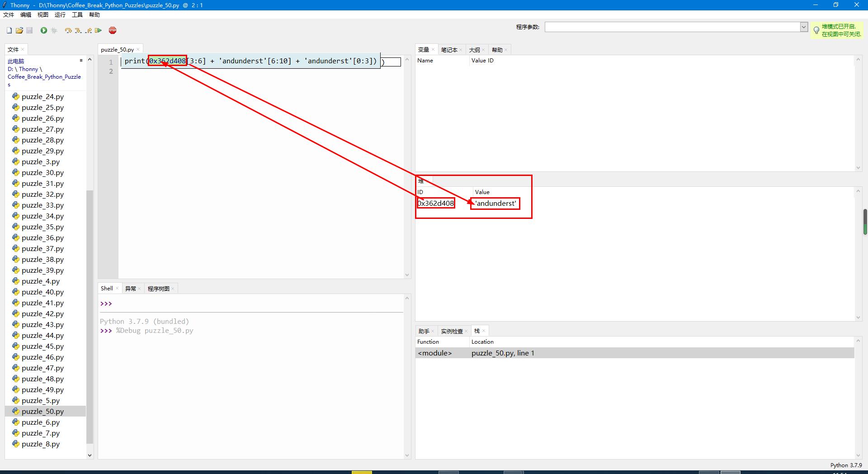Viewport: 868px width, 474px height.
Task: Open the program arguments dropdown arrow
Action: click(804, 27)
